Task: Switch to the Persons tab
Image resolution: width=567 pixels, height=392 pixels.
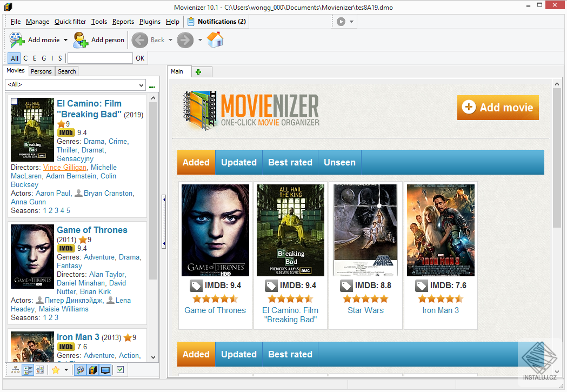Action: (x=41, y=71)
